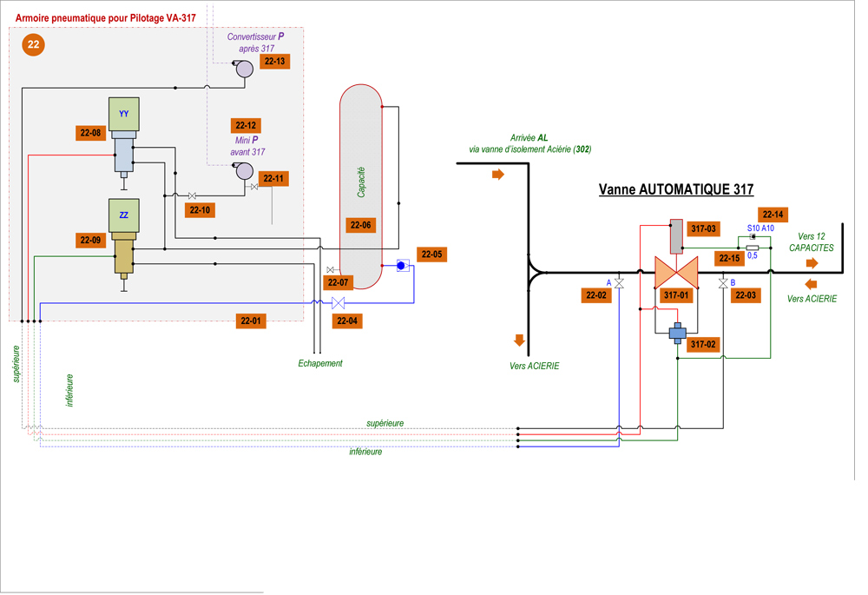
Task: Click the Mini P pressure switch circle
Action: click(x=245, y=171)
